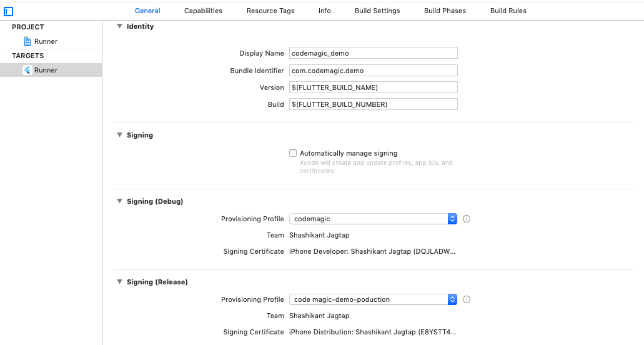
Task: Open Debug Provisioning Profile dropdown codemagic
Action: point(373,219)
